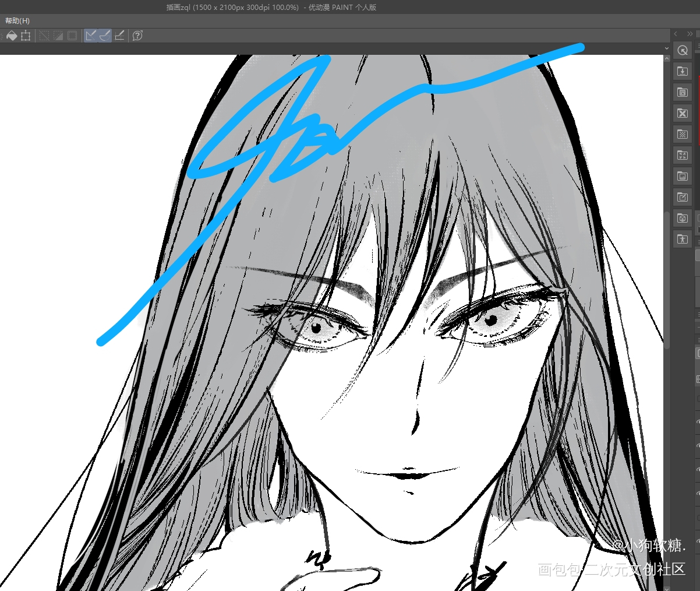Viewport: 700px width, 591px height.
Task: Toggle snap to grid
Action: (x=119, y=36)
